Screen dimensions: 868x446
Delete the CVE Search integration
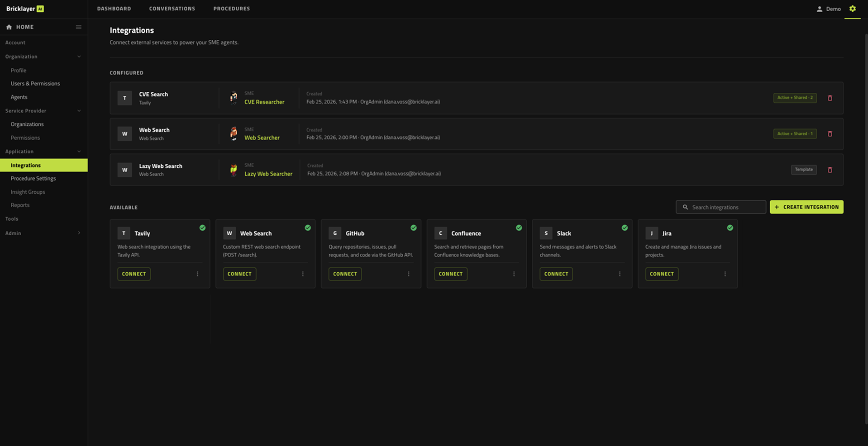pos(830,98)
